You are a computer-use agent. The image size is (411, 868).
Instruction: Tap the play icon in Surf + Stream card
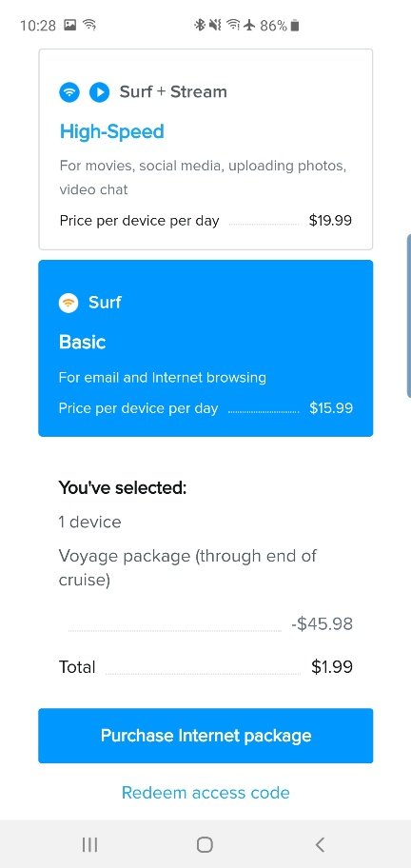pos(100,92)
